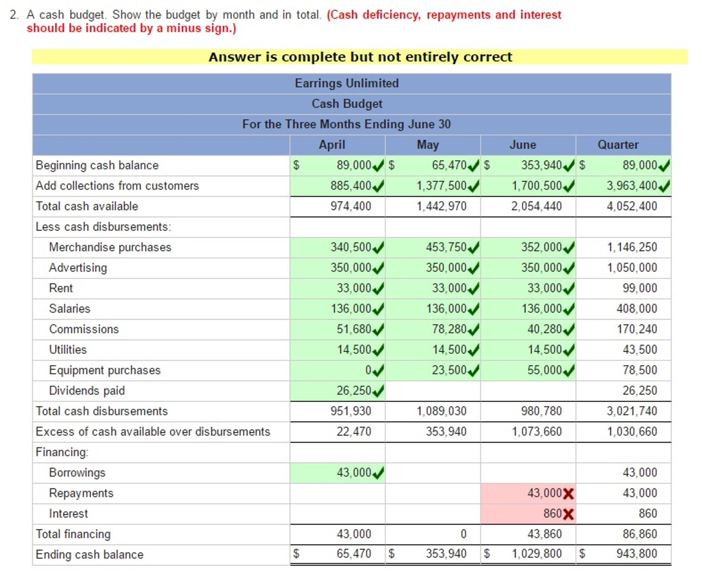Select Quarter collections total 3,963,400
Image resolution: width=702 pixels, height=588 pixels.
pos(623,186)
